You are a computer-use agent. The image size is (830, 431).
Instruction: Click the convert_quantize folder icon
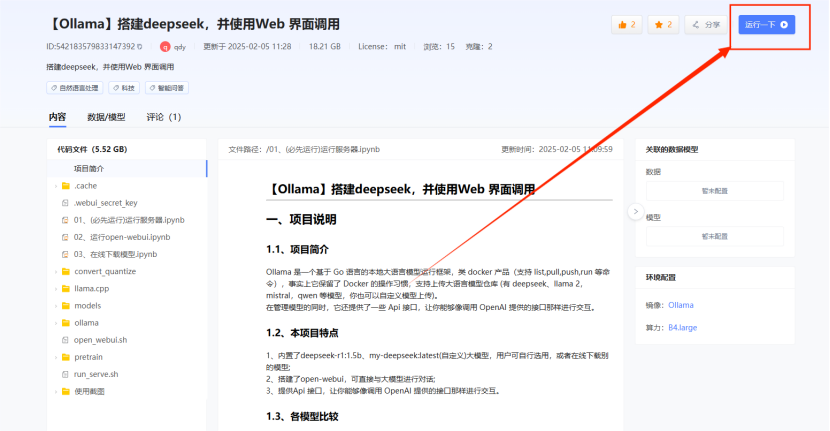[x=66, y=272]
